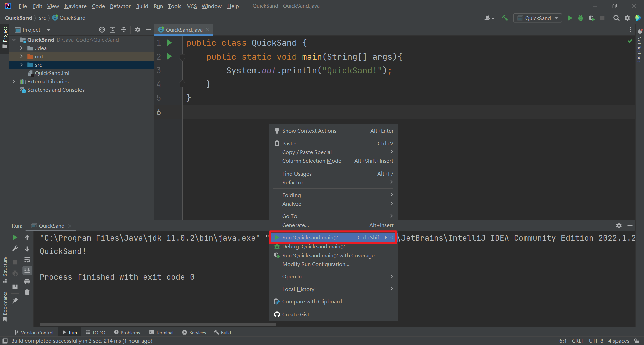Run with coverage from the top toolbar
The image size is (644, 345).
[x=591, y=18]
